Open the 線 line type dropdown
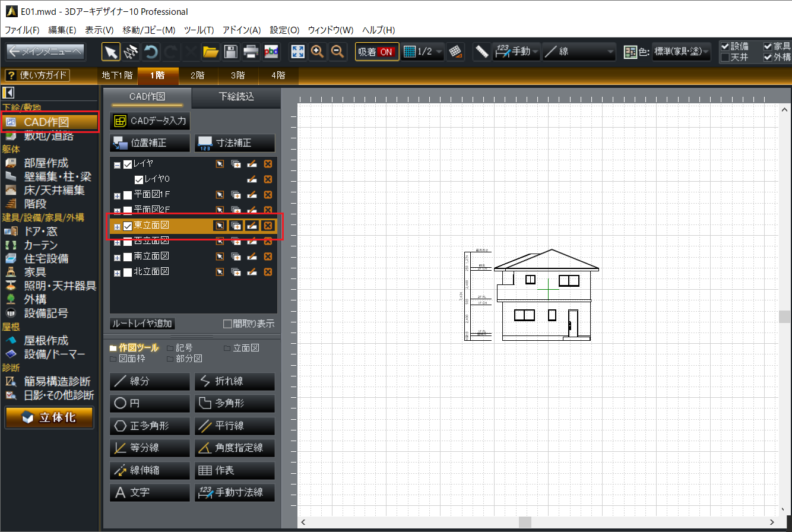The image size is (792, 532). (579, 52)
